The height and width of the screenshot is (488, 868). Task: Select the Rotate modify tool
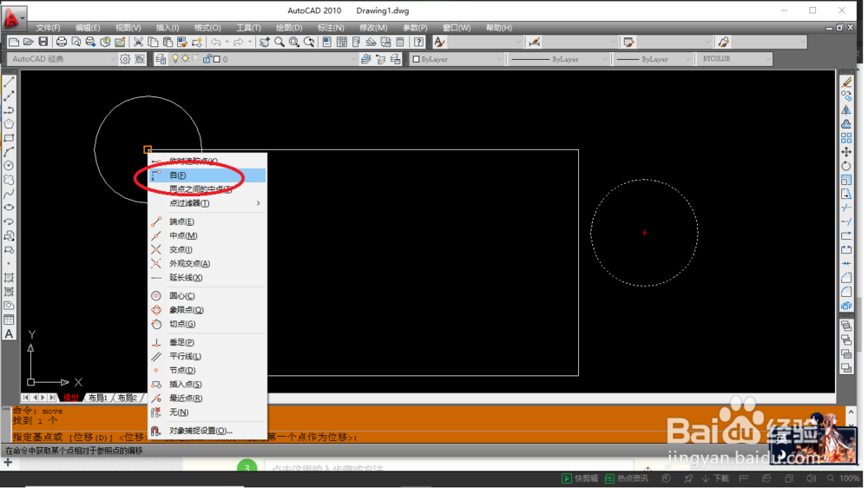pos(846,166)
